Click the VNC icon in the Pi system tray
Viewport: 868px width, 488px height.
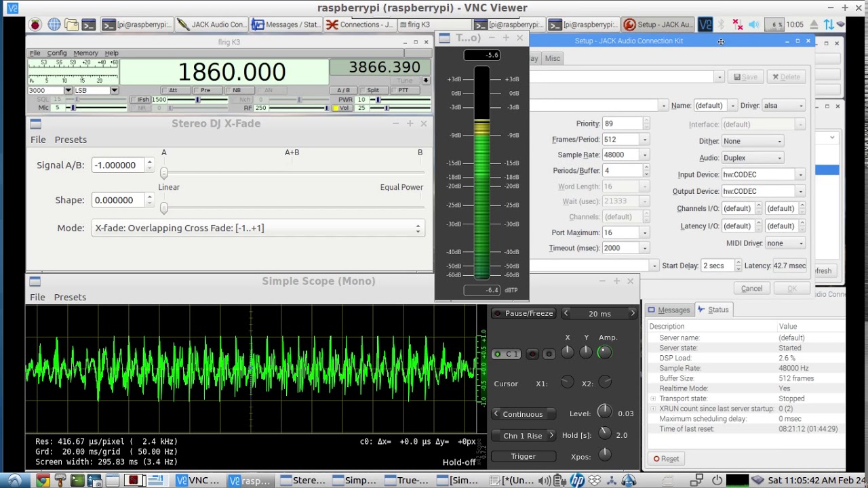pos(705,24)
